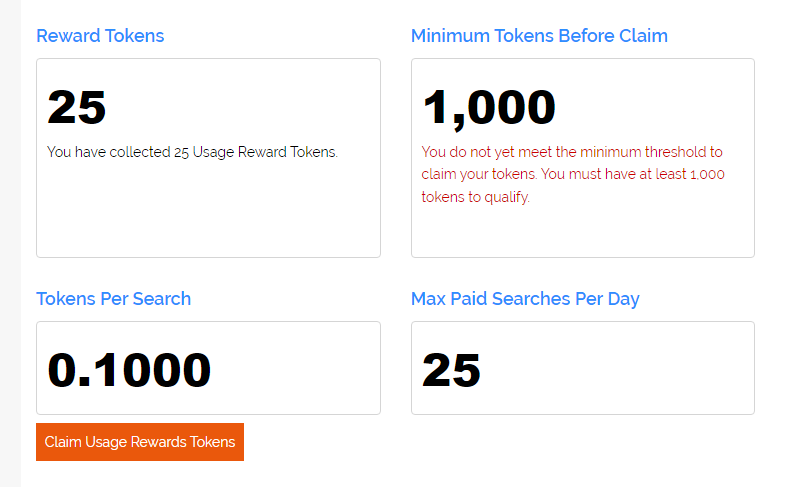794x487 pixels.
Task: Click the Minimum Tokens Before Claim heading
Action: click(539, 36)
